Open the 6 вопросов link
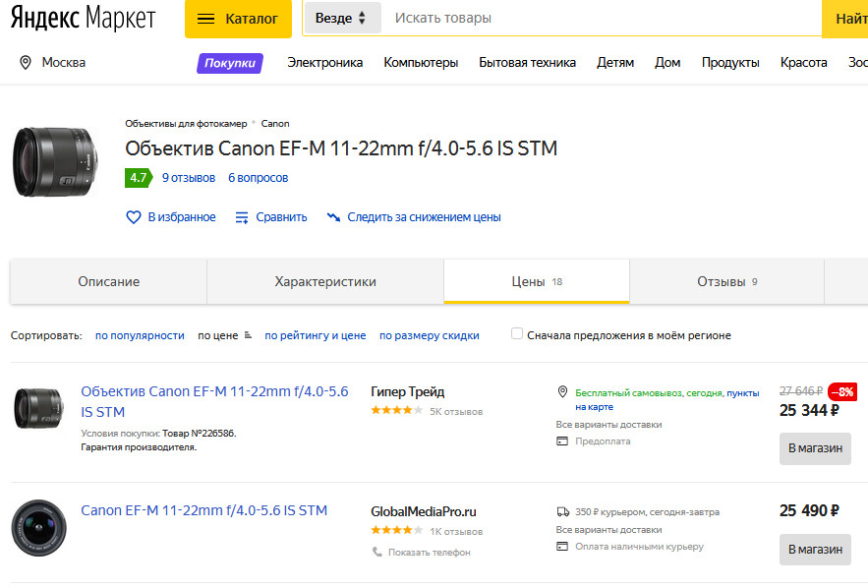Image resolution: width=868 pixels, height=588 pixels. point(258,178)
